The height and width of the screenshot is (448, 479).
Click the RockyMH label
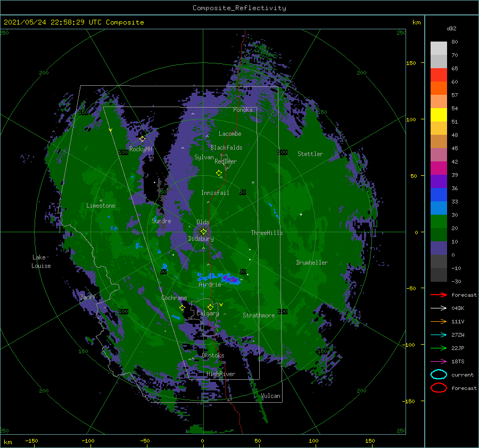[141, 149]
